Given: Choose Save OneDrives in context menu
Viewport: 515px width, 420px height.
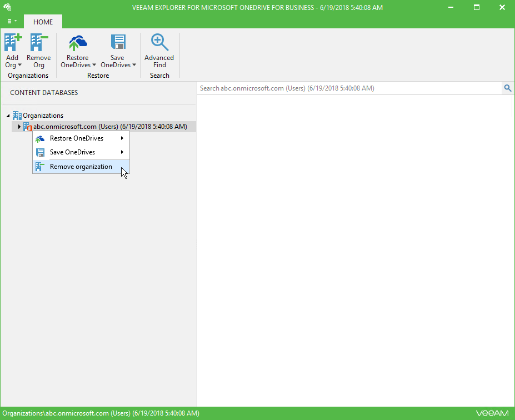Looking at the screenshot, I should 81,152.
